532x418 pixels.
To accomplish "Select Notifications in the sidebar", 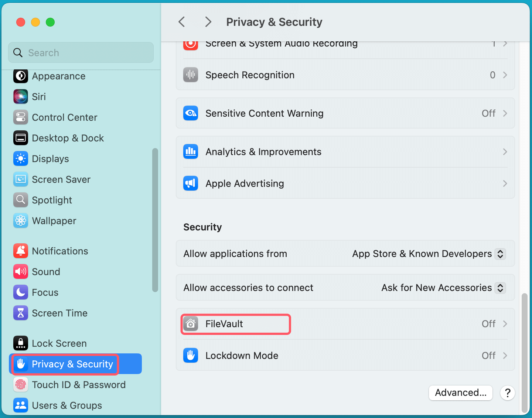I will coord(60,251).
